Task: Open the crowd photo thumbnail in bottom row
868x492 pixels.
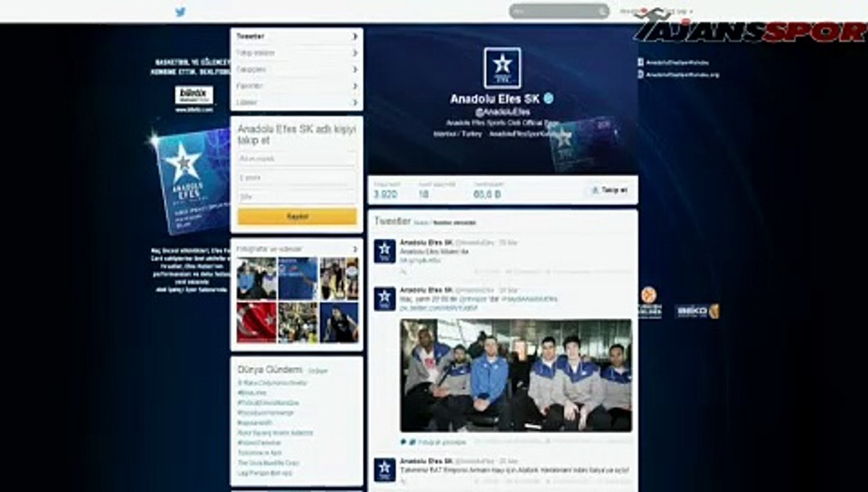Action: [x=298, y=323]
